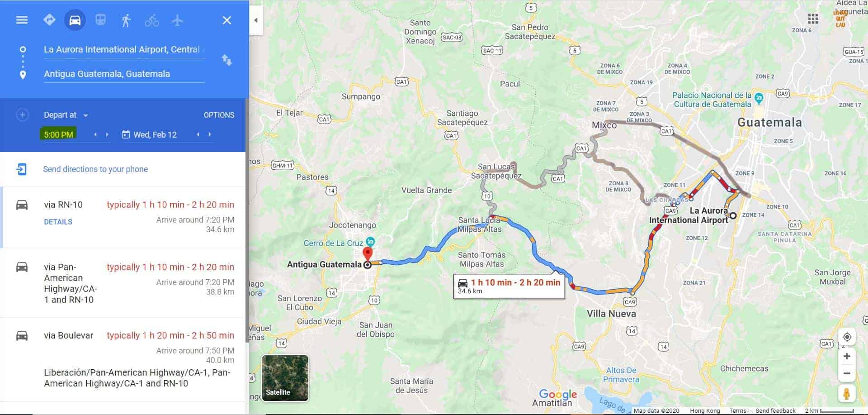The height and width of the screenshot is (415, 868).
Task: Zoom in on the map
Action: (x=847, y=356)
